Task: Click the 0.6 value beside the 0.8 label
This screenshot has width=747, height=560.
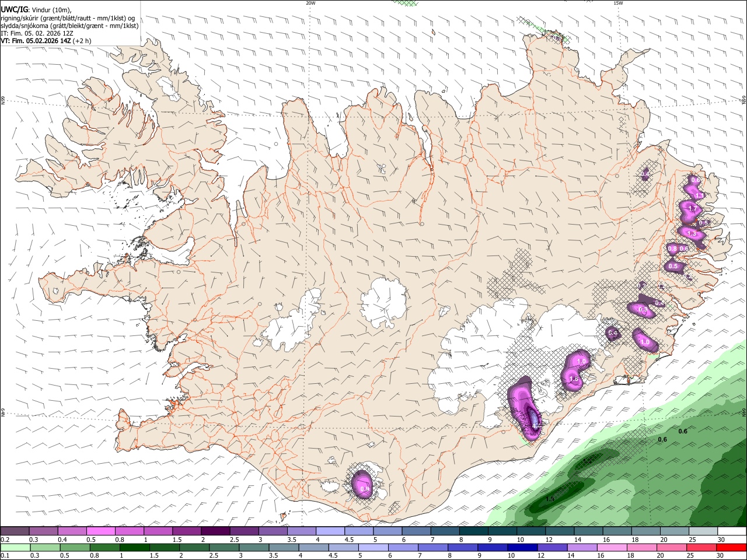Action: pyautogui.click(x=684, y=249)
